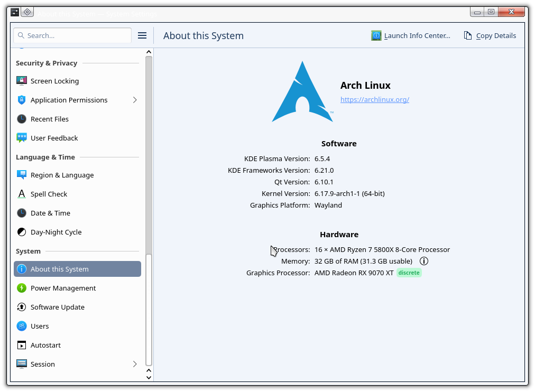Click the KDE Frameworks Version 6.21.0
535x392 pixels.
(324, 171)
